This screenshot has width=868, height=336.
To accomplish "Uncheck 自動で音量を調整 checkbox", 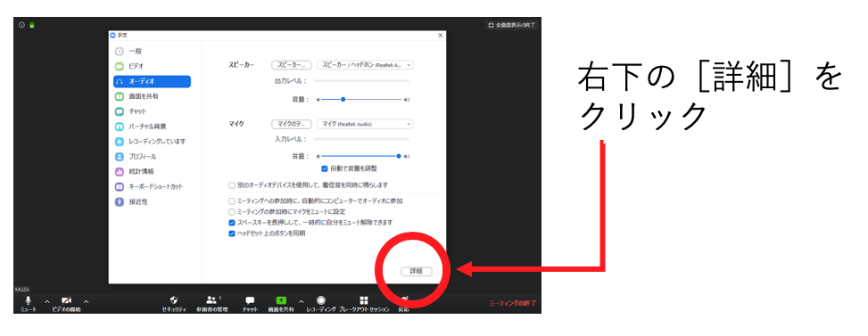I will click(x=325, y=168).
